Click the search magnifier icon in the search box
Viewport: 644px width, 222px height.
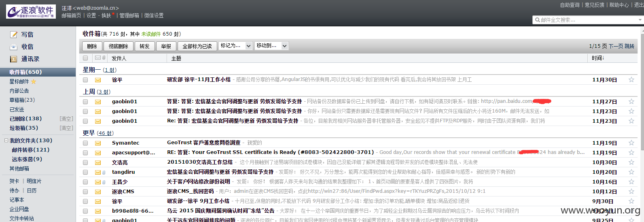(x=537, y=20)
